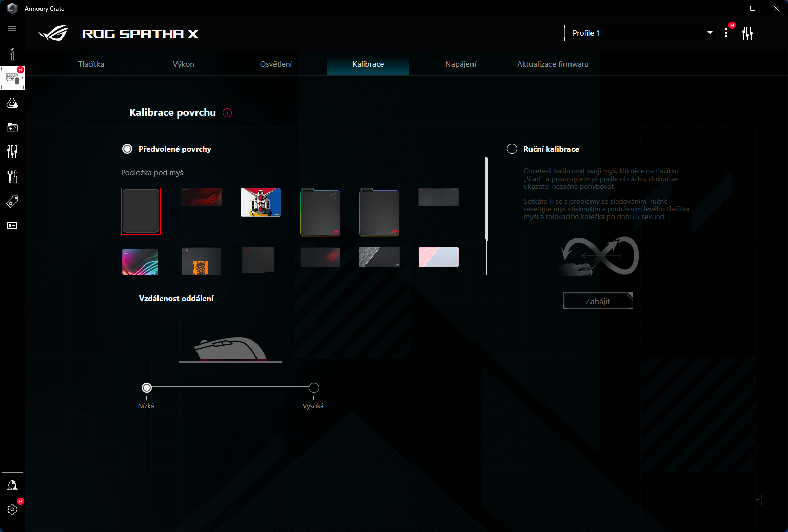Select the Devices keyboard-mouse sidebar icon
Screen dimensions: 788x532
12,78
